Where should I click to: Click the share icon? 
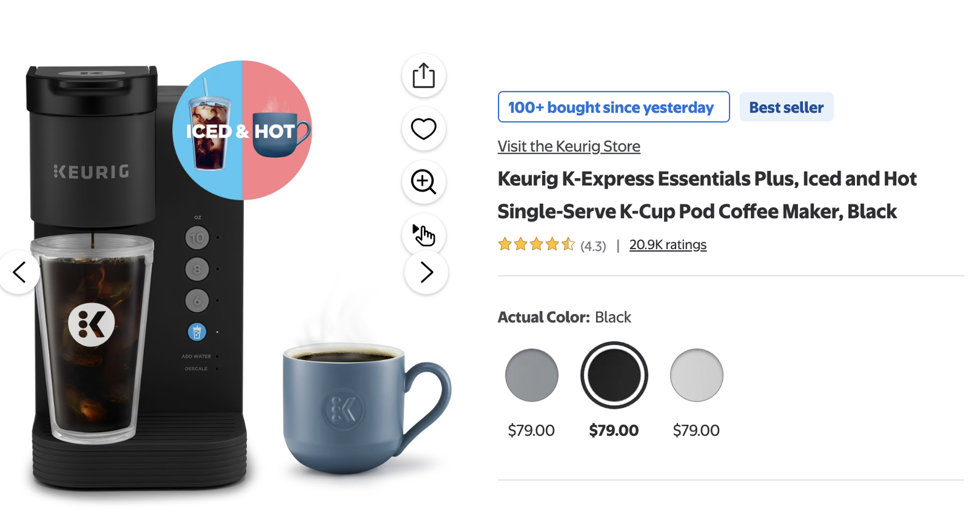(423, 76)
